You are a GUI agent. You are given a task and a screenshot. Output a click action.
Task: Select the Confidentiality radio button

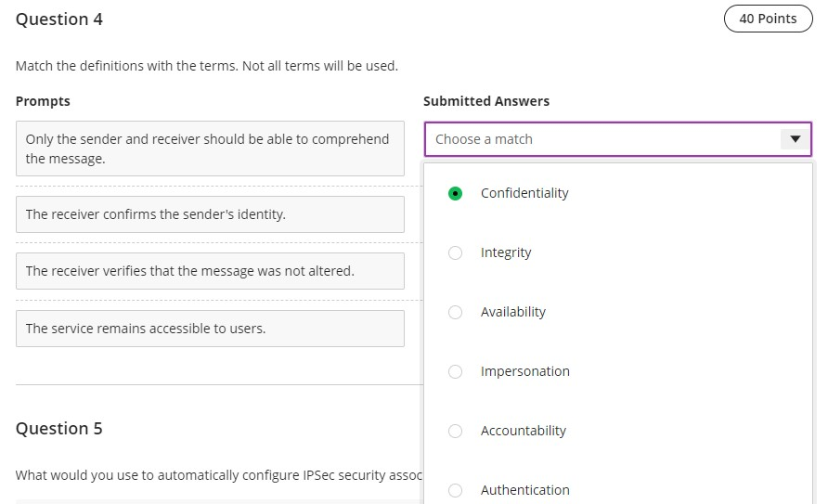pos(455,193)
